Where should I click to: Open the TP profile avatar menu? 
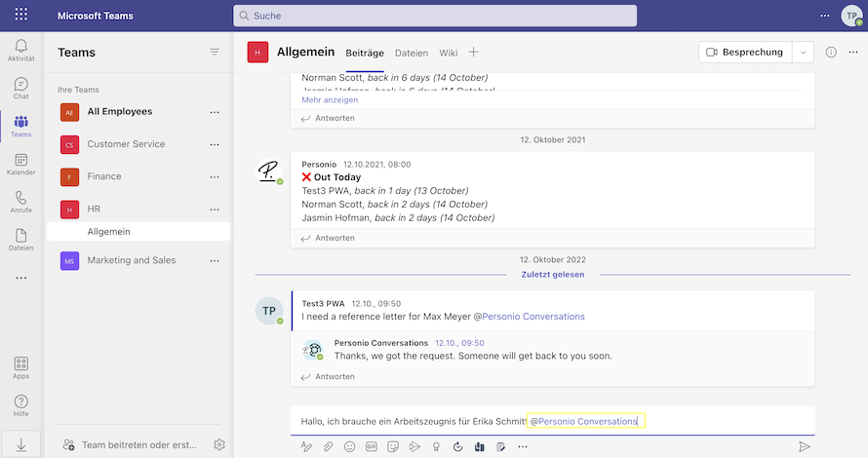click(x=851, y=16)
